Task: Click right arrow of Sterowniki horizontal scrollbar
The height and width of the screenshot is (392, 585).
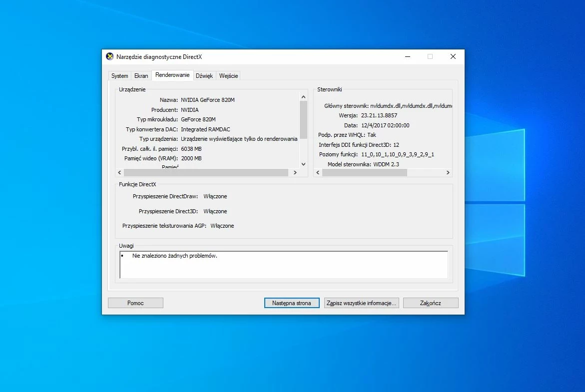Action: (x=448, y=172)
